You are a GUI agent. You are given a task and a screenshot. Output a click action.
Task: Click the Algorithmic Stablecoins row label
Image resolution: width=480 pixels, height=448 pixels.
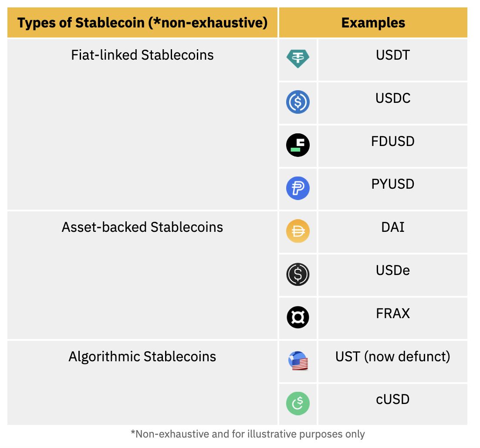click(x=142, y=356)
